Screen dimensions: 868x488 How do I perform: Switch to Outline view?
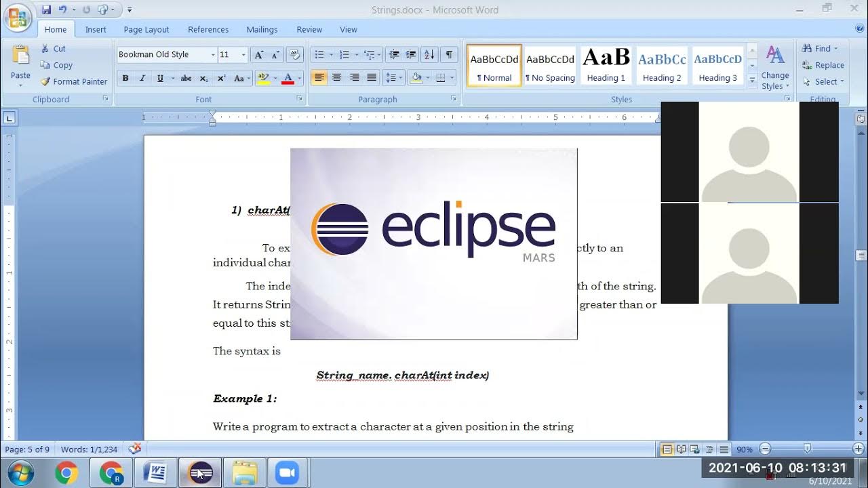(x=710, y=449)
